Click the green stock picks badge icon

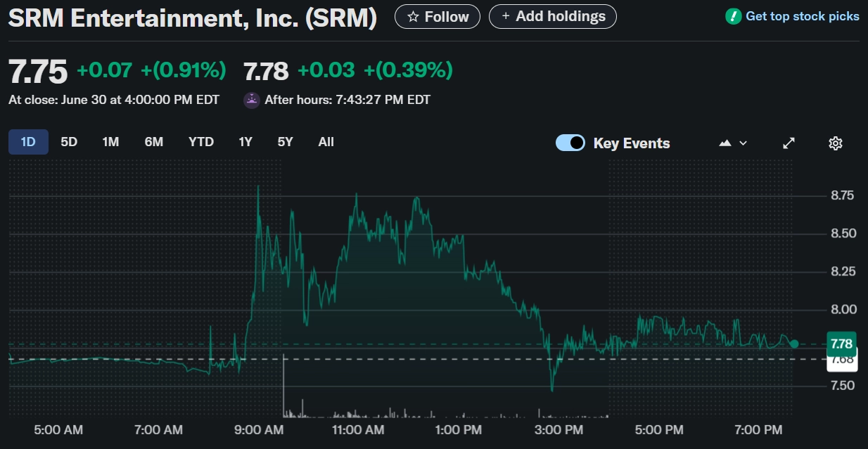pos(733,16)
